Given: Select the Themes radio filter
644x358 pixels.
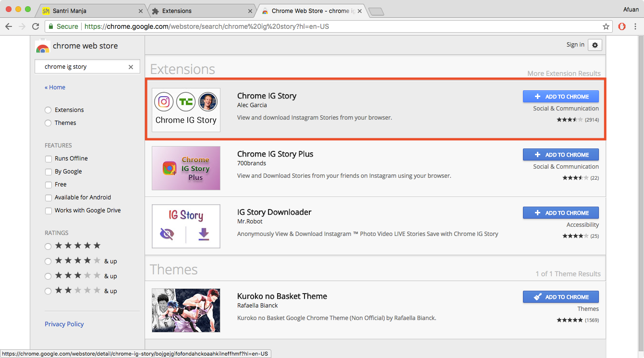Looking at the screenshot, I should tap(48, 123).
